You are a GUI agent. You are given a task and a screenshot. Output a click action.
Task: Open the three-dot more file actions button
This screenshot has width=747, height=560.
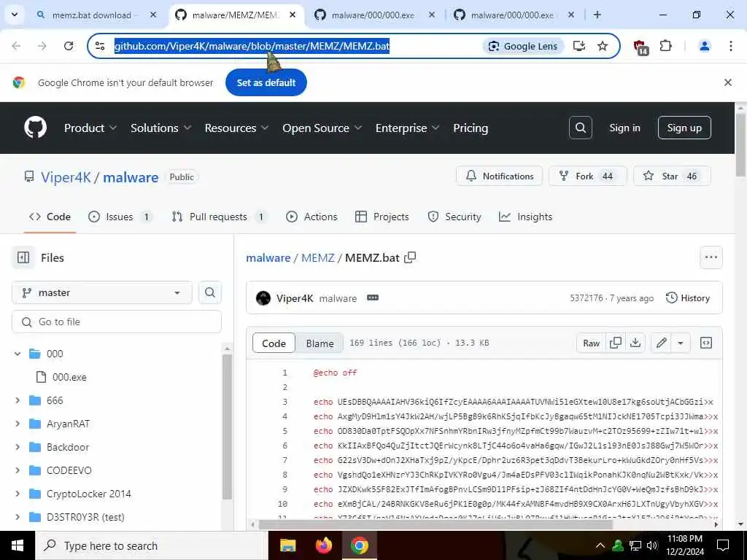point(711,257)
